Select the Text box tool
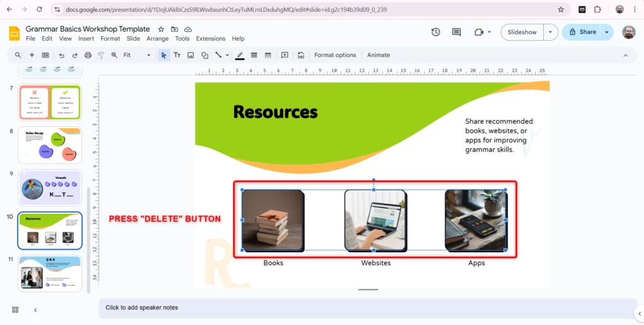 coord(176,55)
